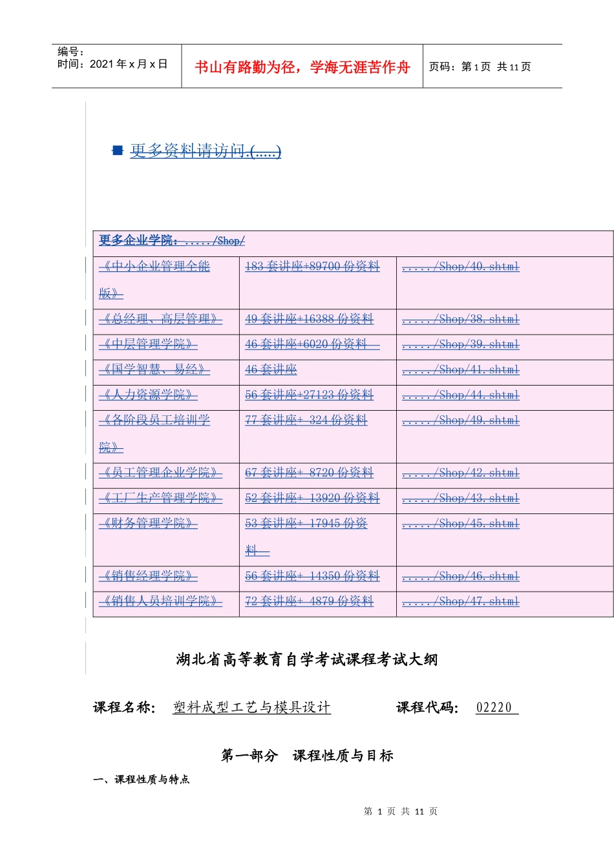The height and width of the screenshot is (868, 614).
Task: Click 72套讲座+ 4879份资料 link
Action: (x=310, y=601)
